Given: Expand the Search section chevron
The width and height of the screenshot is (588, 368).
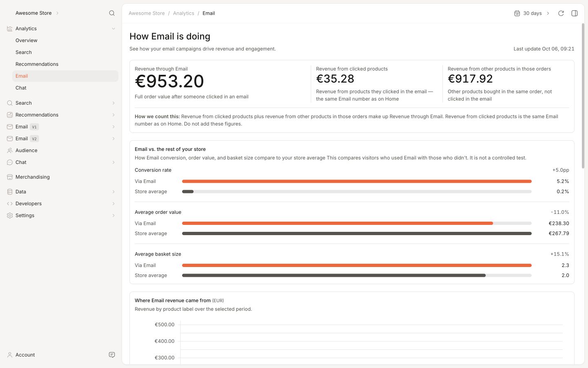Looking at the screenshot, I should pyautogui.click(x=114, y=103).
